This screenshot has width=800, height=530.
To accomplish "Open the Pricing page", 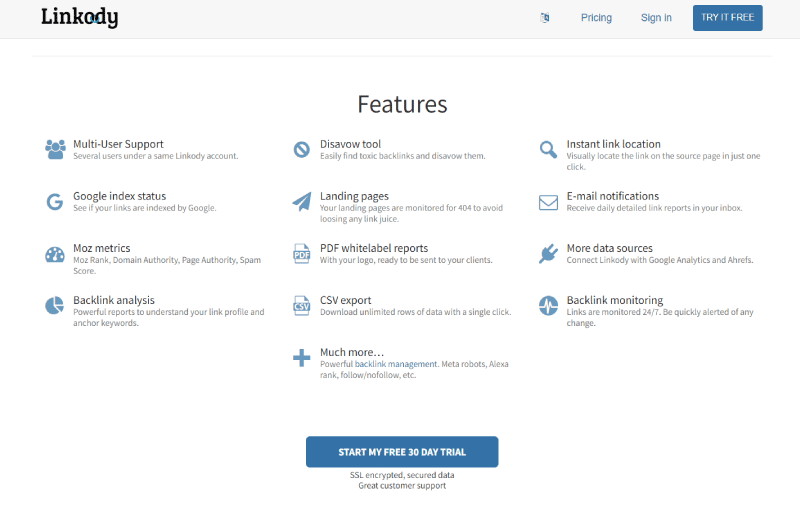I will tap(596, 18).
